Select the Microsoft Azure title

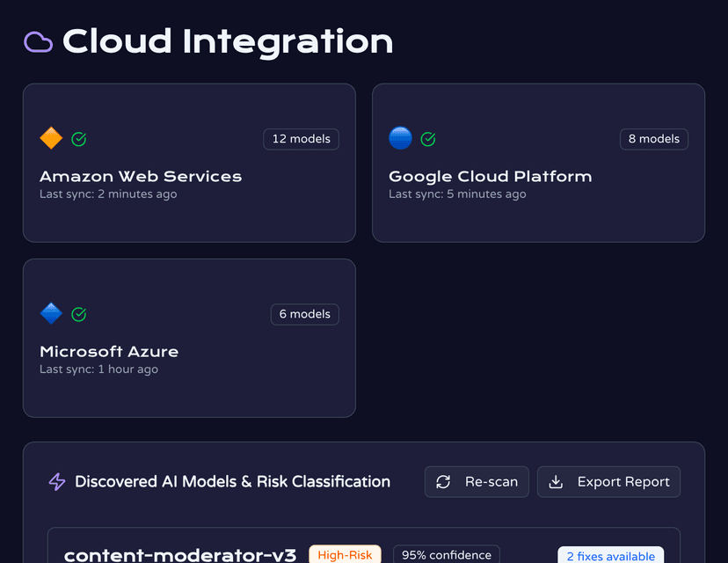tap(109, 352)
